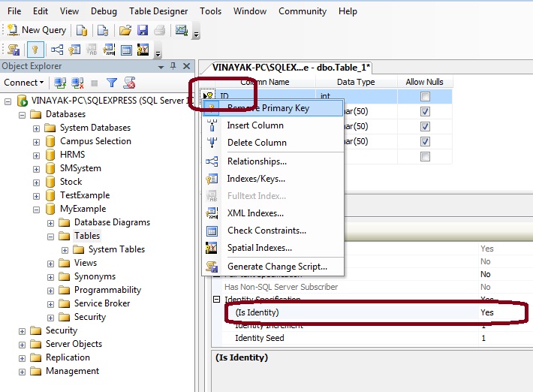The width and height of the screenshot is (533, 392).
Task: Click the Manage Check Constraints toolbar icon
Action: coord(127,50)
